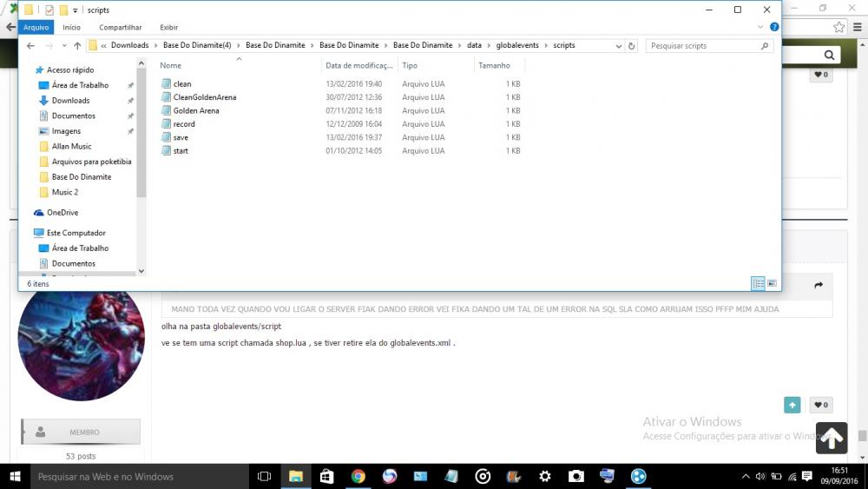Open Windows Start menu
Screen dimensions: 868x489
[15, 476]
